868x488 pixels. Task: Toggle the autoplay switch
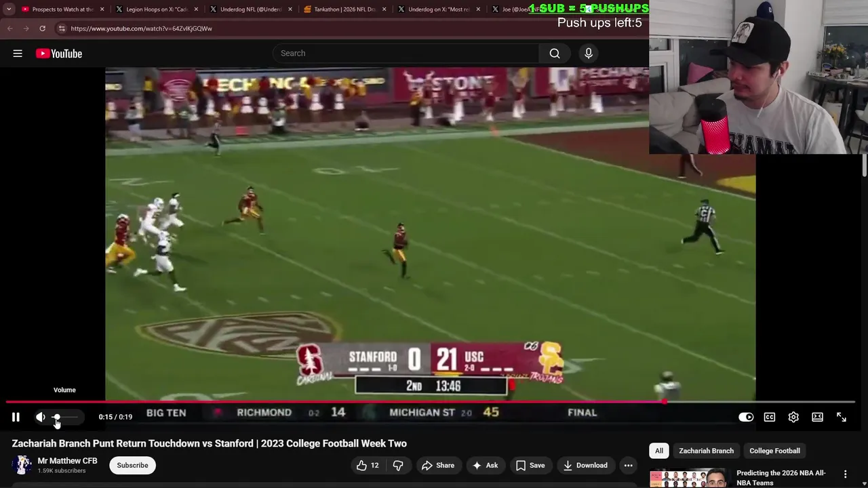pyautogui.click(x=746, y=418)
